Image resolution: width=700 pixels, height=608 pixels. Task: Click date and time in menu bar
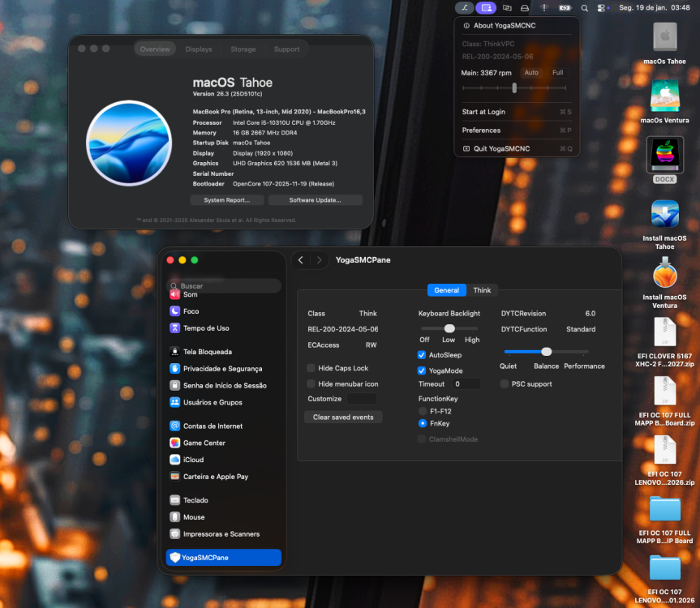pos(654,7)
